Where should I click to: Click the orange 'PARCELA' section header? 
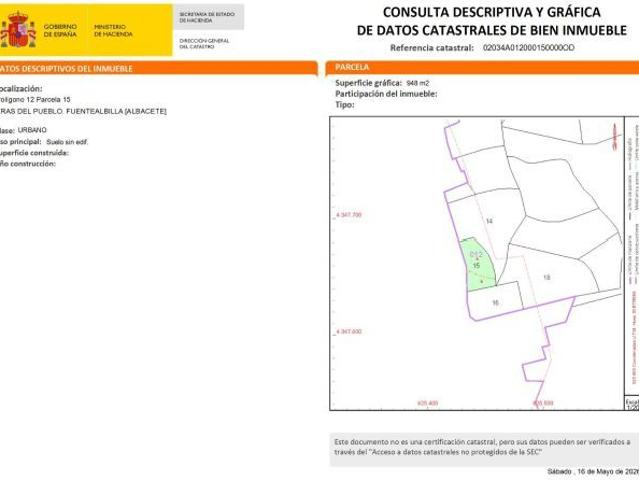[352, 67]
